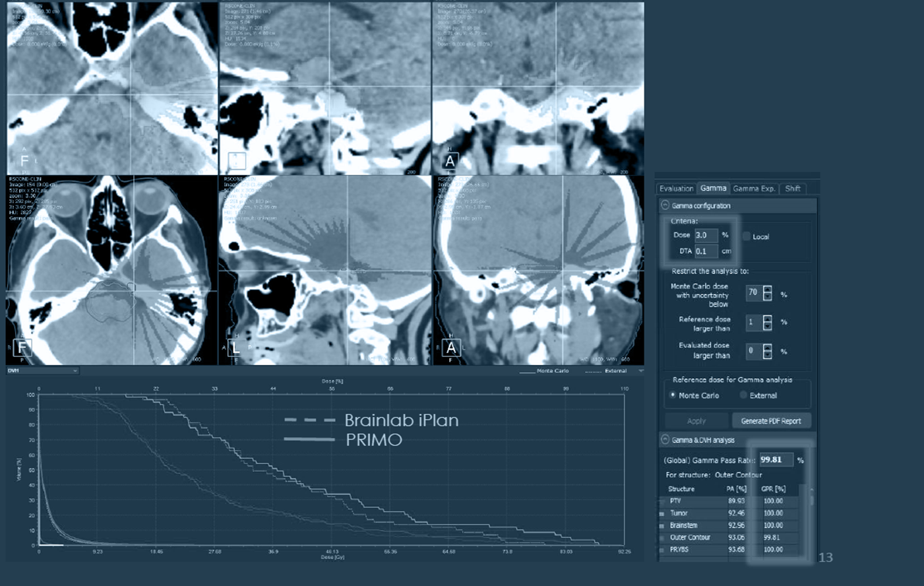The height and width of the screenshot is (586, 924).
Task: Collapse the Gamma configuration section
Action: pyautogui.click(x=665, y=205)
